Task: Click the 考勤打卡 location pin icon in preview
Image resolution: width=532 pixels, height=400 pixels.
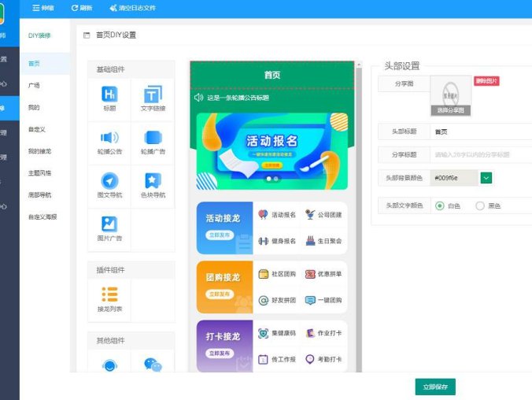Action: coord(310,359)
